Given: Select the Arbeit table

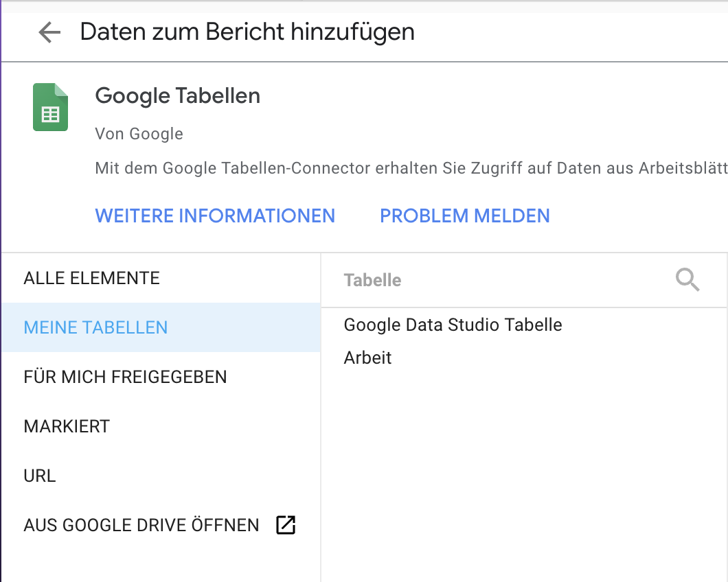Looking at the screenshot, I should 368,358.
